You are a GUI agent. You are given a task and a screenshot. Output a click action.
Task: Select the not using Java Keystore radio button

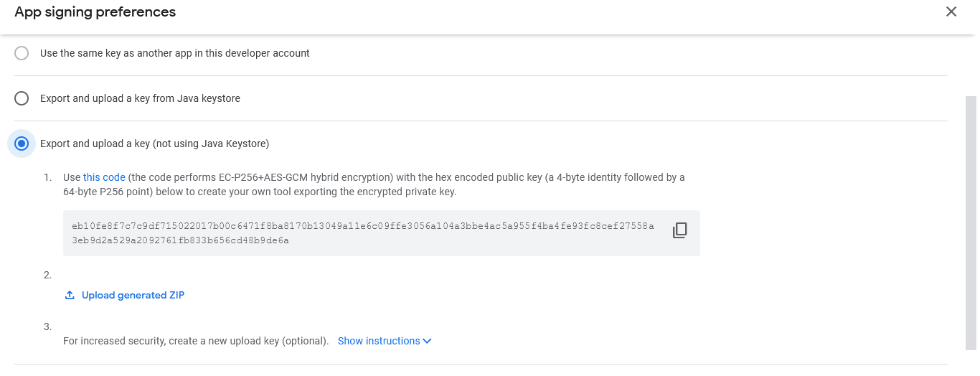point(22,144)
